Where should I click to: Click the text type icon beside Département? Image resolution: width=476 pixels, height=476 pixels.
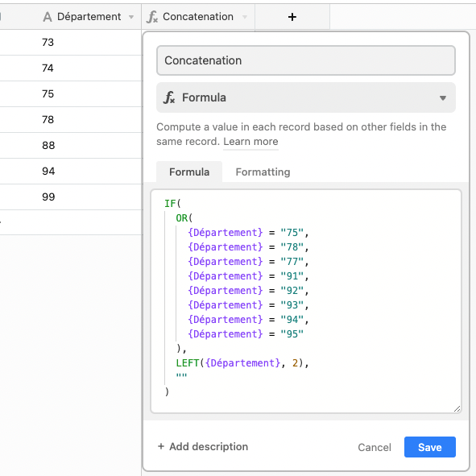pos(48,17)
